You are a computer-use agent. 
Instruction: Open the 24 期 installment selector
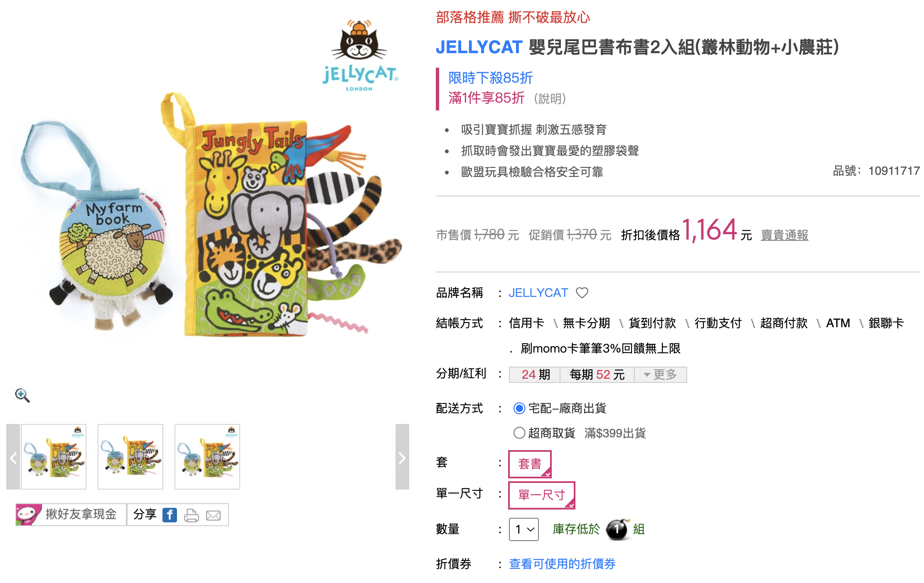535,375
